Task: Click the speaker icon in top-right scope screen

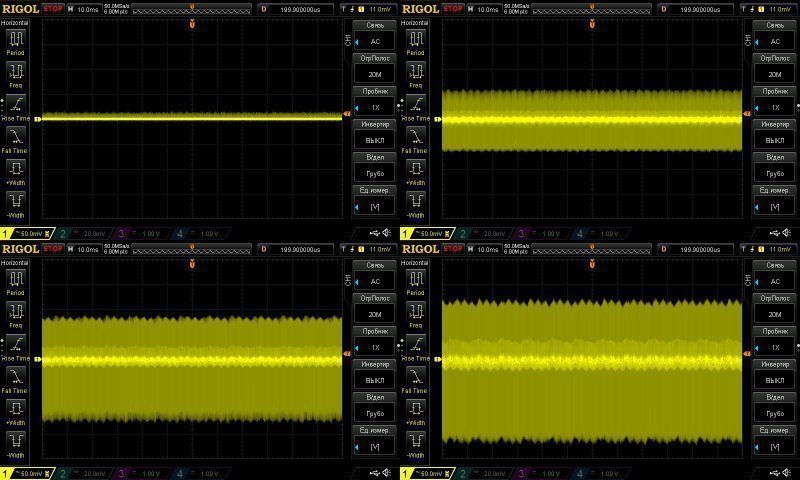Action: (x=786, y=233)
